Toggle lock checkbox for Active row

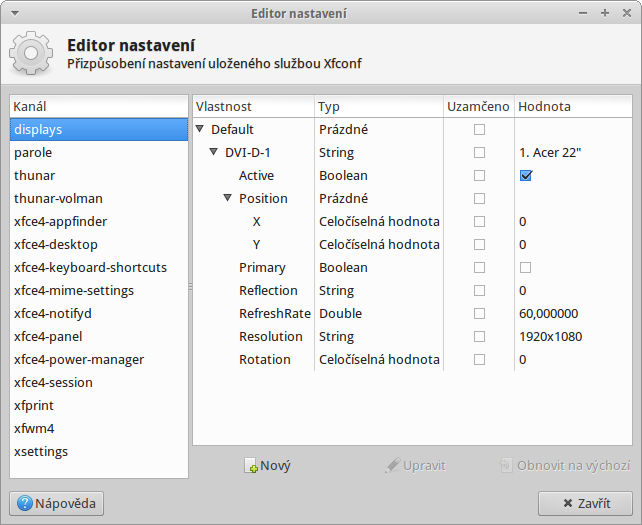click(479, 175)
